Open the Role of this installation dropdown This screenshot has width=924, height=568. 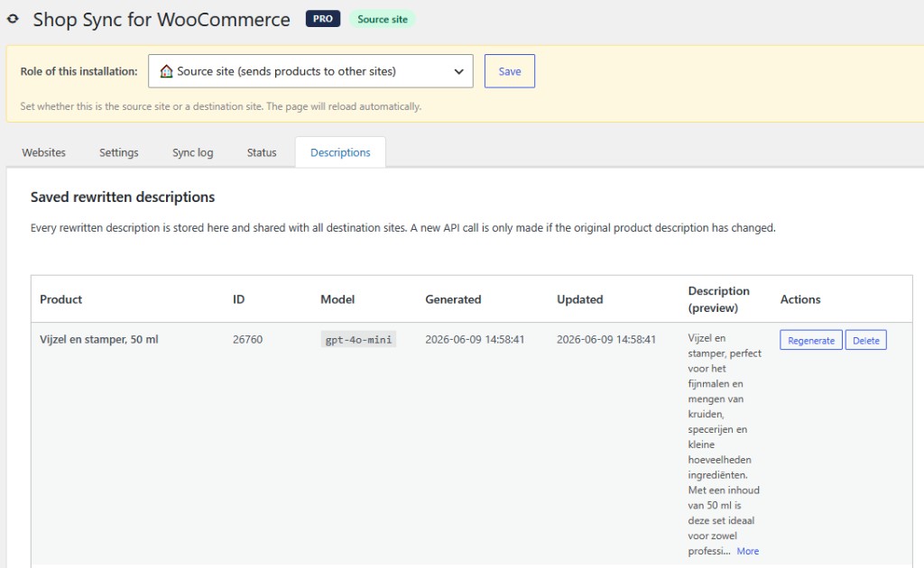pyautogui.click(x=310, y=71)
